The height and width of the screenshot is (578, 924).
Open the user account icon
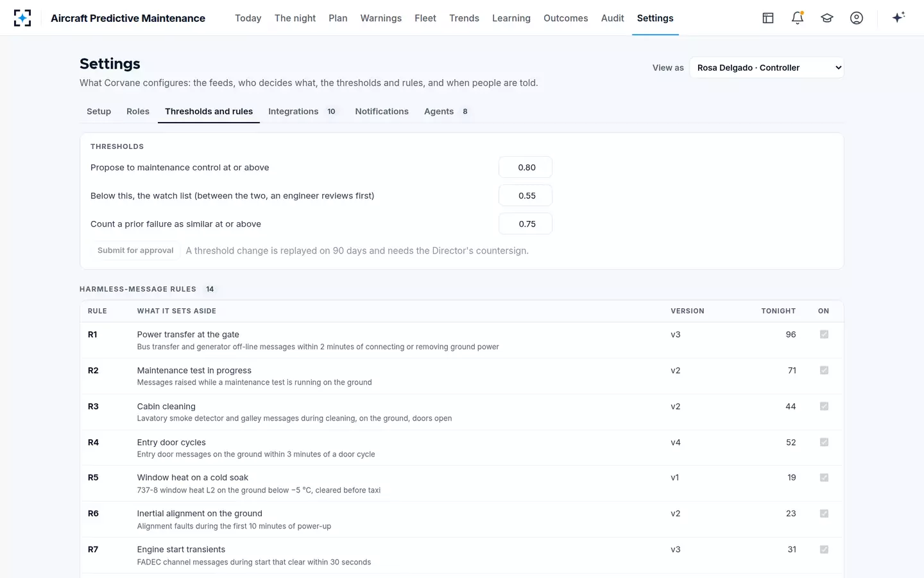click(857, 18)
